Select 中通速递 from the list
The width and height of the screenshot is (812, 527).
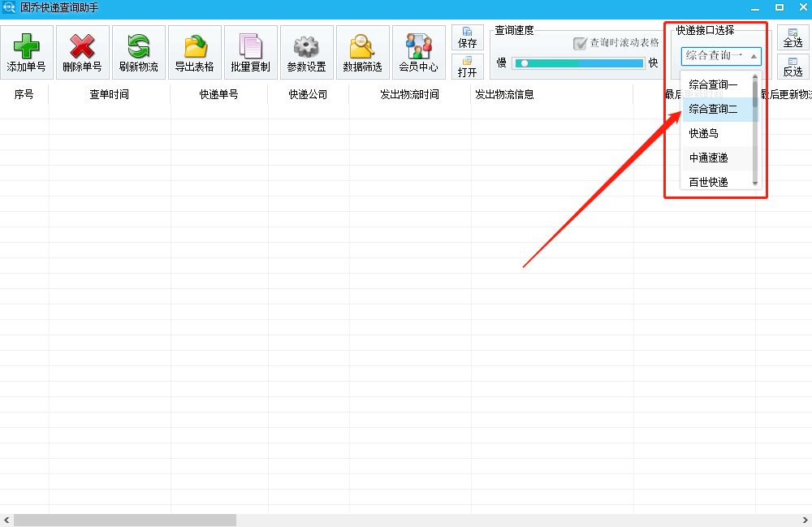click(709, 158)
